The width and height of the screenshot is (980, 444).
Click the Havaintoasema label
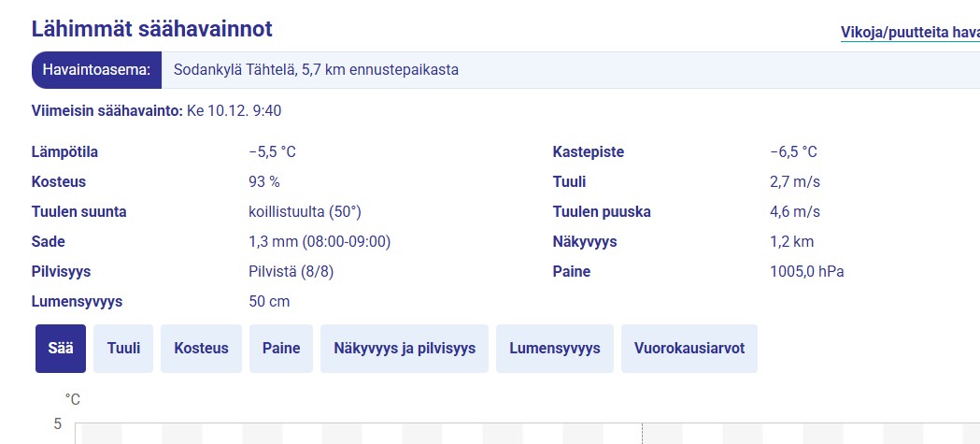point(97,70)
